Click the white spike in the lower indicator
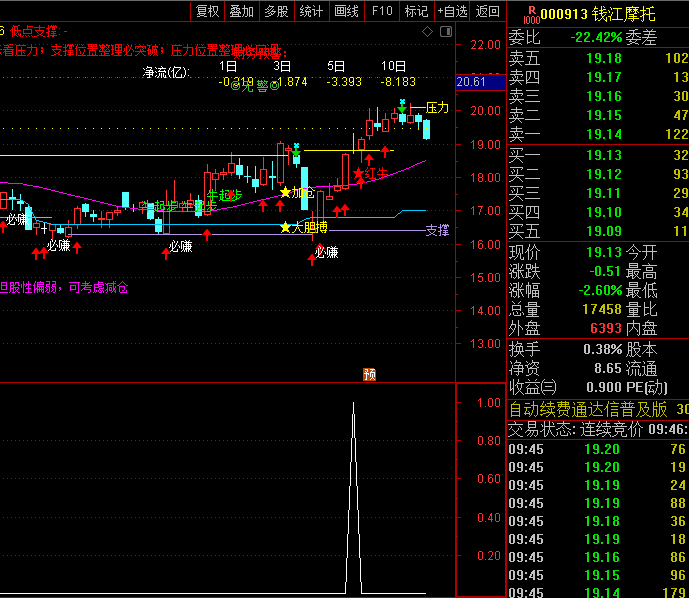The image size is (689, 598). (353, 497)
